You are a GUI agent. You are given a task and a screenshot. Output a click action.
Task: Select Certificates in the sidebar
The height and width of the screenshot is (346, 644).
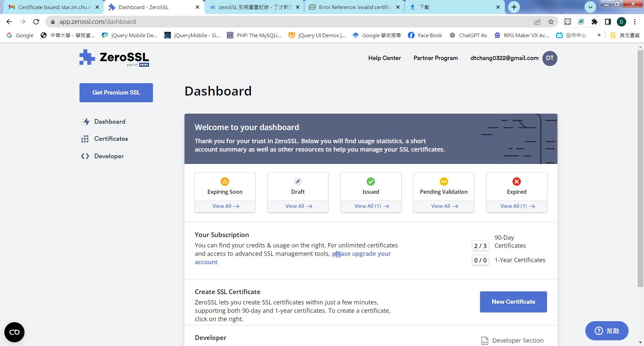[x=111, y=139]
